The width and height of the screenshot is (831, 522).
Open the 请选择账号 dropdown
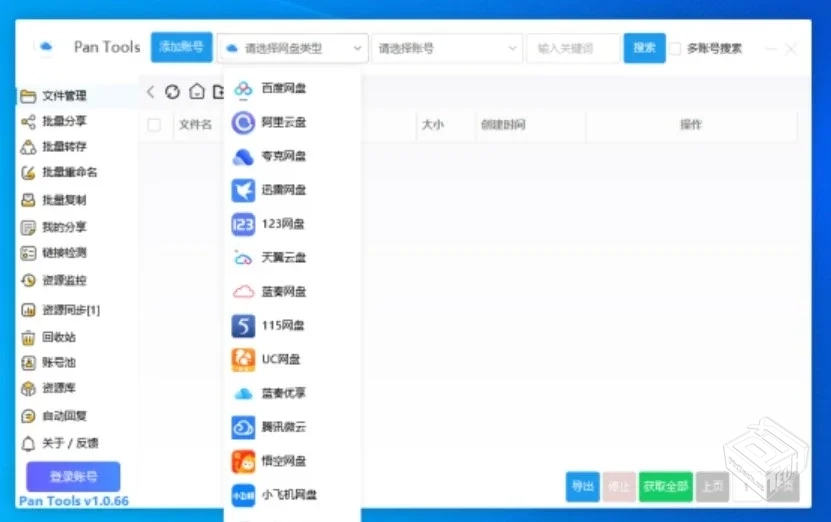pos(447,48)
